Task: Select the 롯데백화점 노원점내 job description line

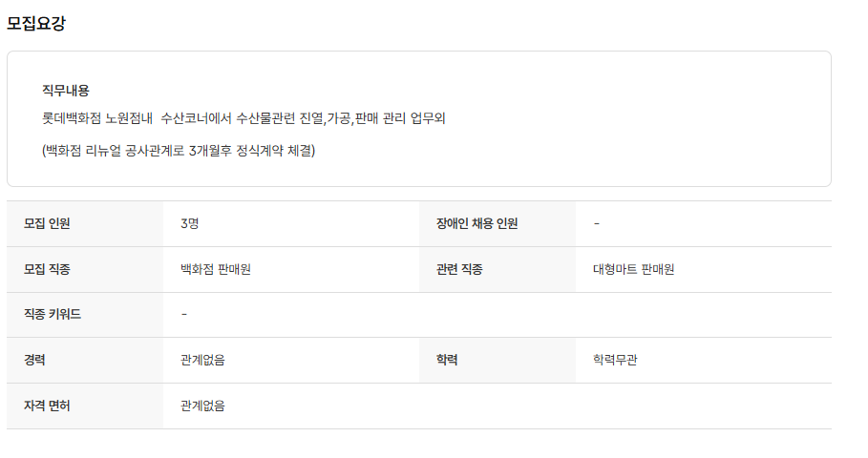Action: pos(243,119)
